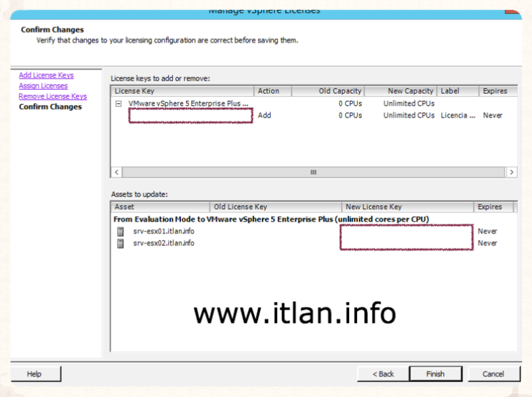Click the horizontal scrollbar thumb in license list
This screenshot has width=532, height=397.
pyautogui.click(x=314, y=171)
